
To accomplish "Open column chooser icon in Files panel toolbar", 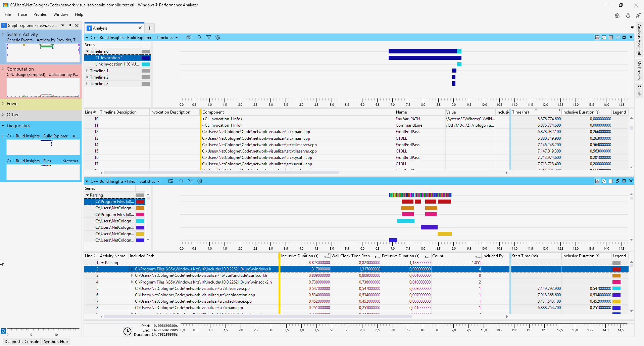I will pyautogui.click(x=171, y=181).
